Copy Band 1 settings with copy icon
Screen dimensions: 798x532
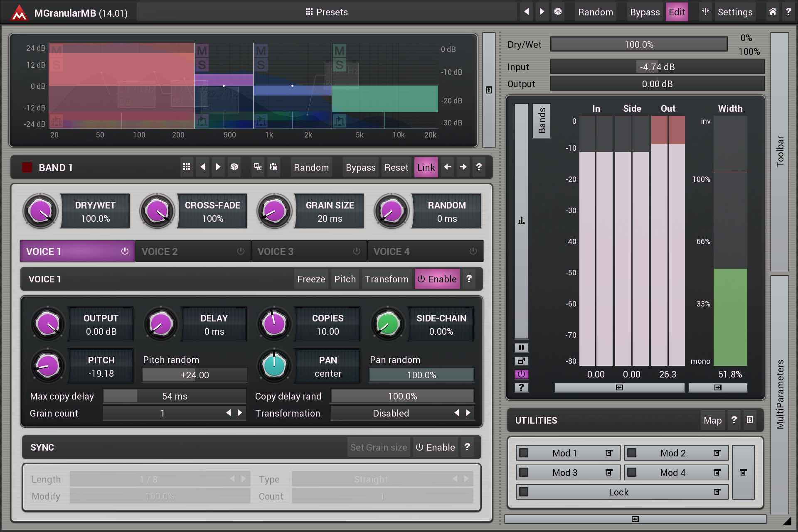(x=258, y=167)
